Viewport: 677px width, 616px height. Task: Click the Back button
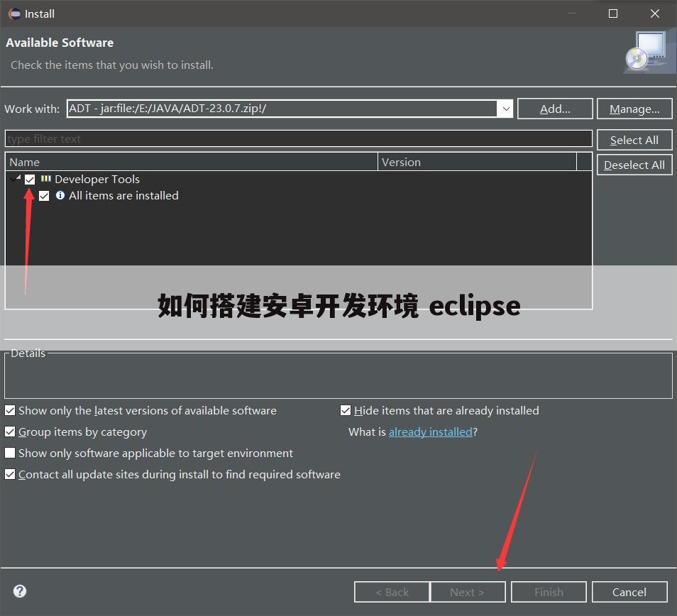coord(392,592)
